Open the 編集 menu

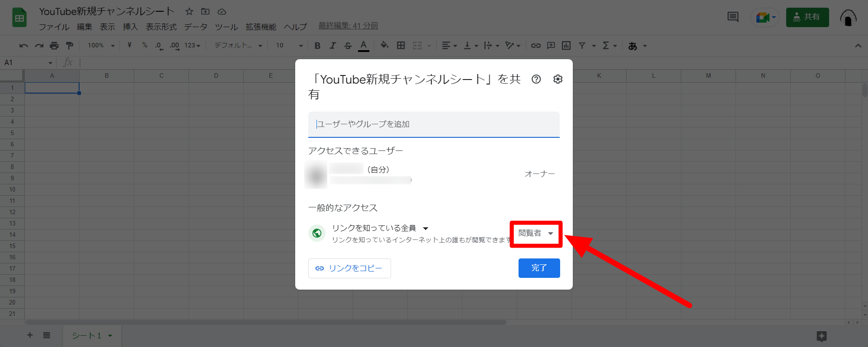pyautogui.click(x=85, y=27)
